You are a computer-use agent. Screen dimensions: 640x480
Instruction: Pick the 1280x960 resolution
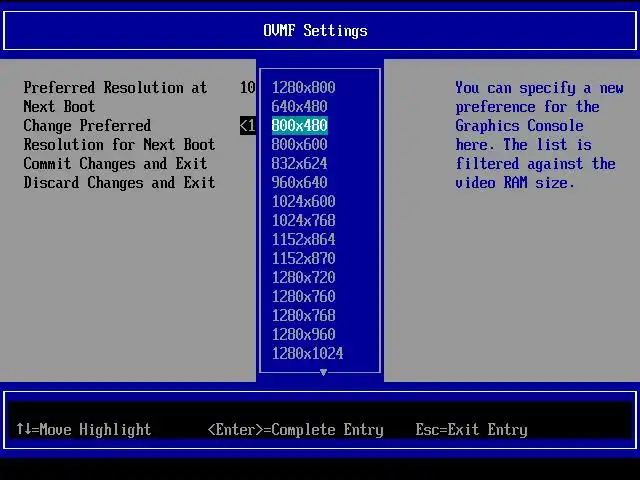303,334
